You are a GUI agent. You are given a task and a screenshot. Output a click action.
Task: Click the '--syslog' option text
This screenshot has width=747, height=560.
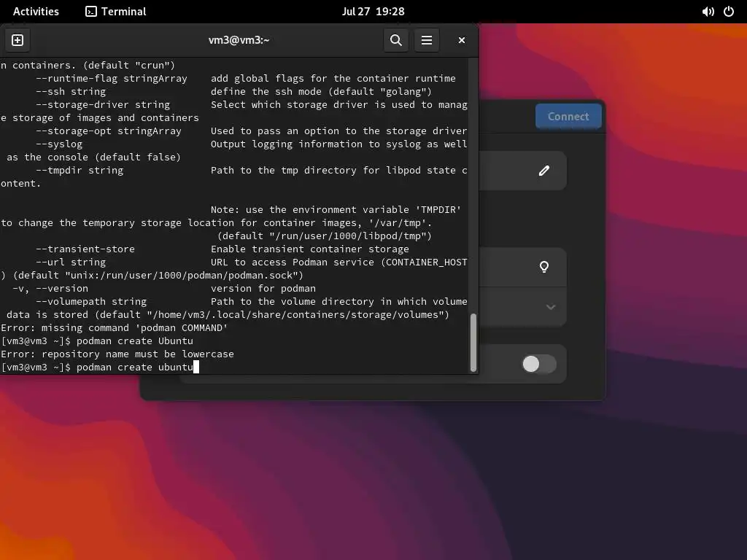(59, 144)
